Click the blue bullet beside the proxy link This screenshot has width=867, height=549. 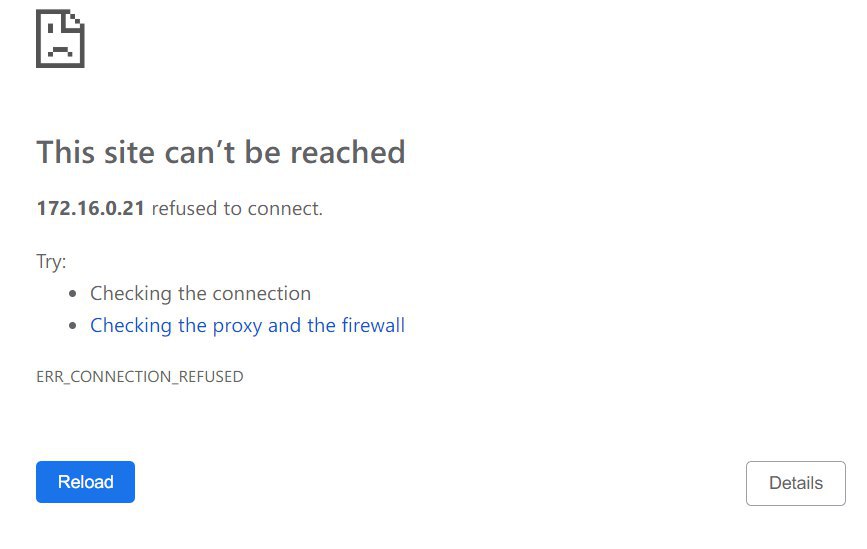pyautogui.click(x=73, y=327)
